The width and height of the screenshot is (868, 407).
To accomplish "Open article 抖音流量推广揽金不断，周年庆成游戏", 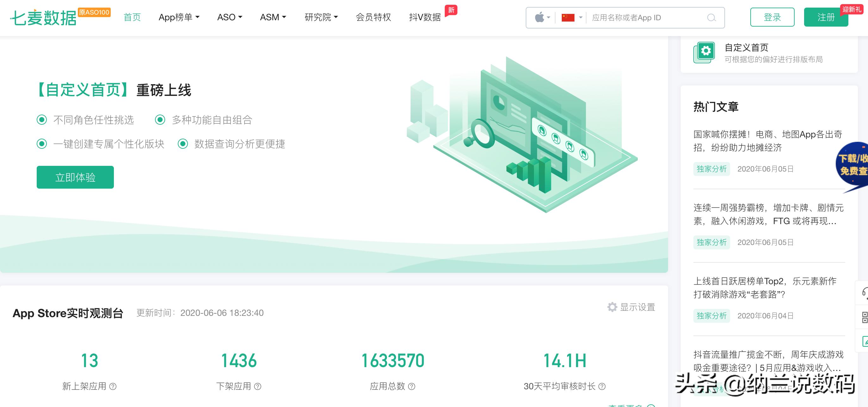I will [x=768, y=361].
